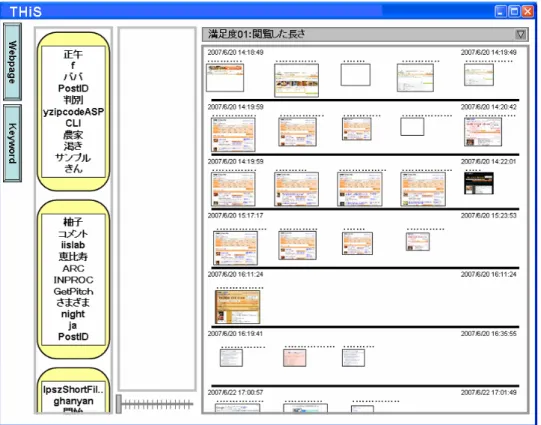541x425 pixels.
Task: Open first thumbnail in session ending 14:22:01
Action: [233, 189]
